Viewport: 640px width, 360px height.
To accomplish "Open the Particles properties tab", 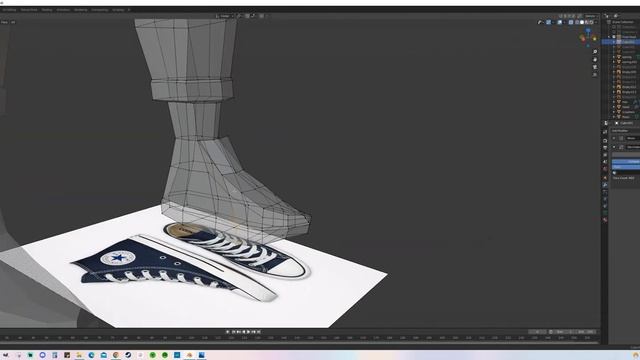I will click(605, 192).
